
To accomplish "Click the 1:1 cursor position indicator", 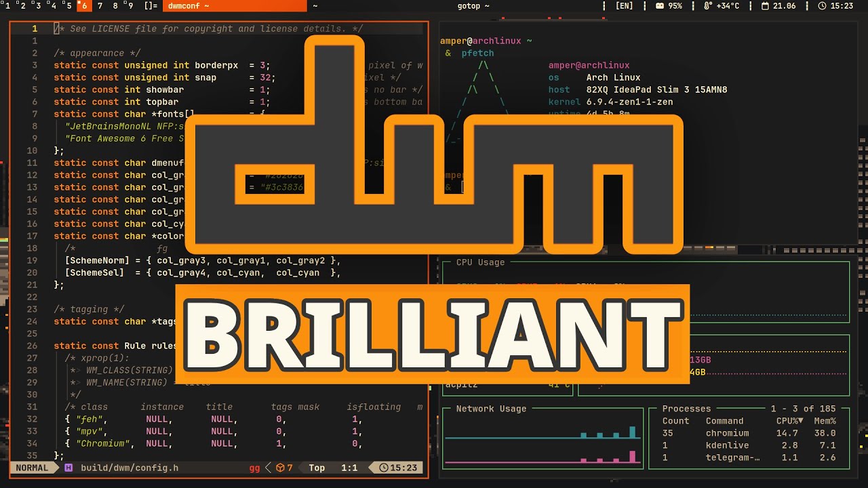I will [349, 468].
